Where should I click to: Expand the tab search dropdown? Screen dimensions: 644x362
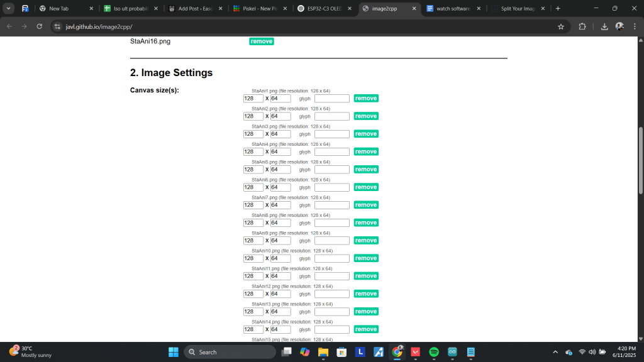(9, 9)
